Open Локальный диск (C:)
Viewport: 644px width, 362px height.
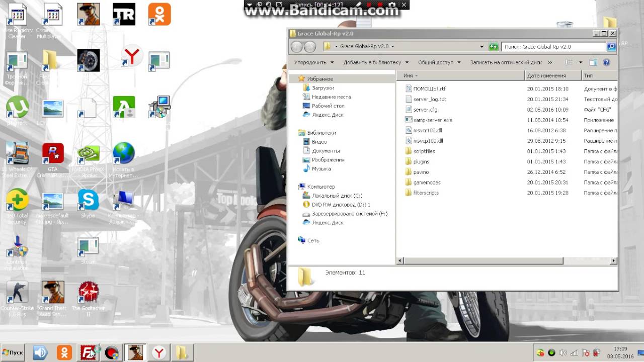[x=332, y=196]
